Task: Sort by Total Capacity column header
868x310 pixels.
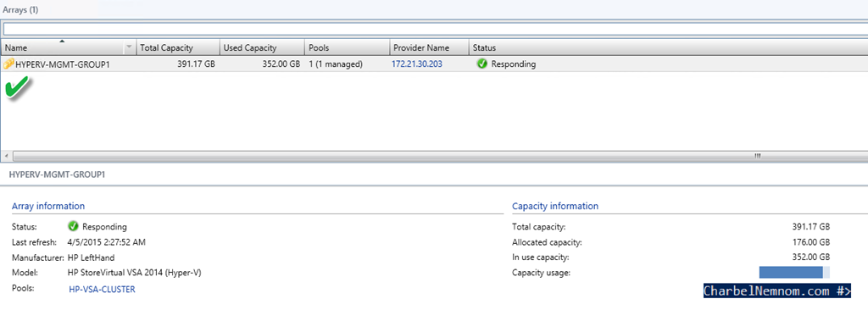Action: tap(178, 47)
